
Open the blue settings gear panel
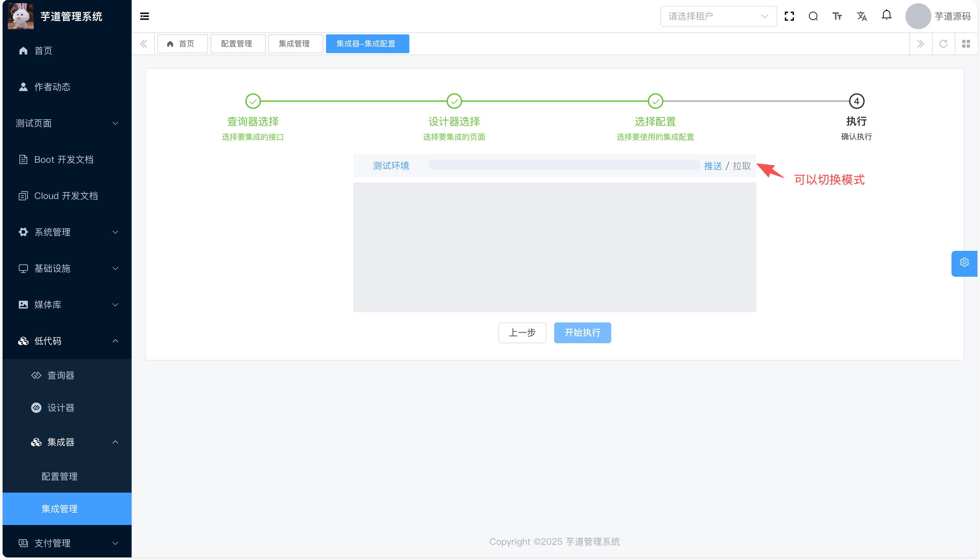click(x=964, y=262)
